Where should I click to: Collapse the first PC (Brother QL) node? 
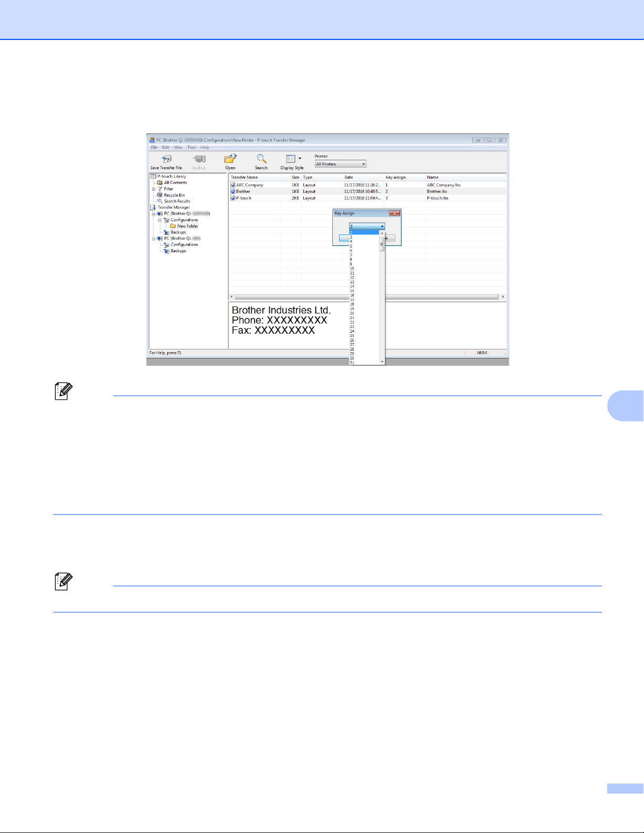click(x=154, y=214)
